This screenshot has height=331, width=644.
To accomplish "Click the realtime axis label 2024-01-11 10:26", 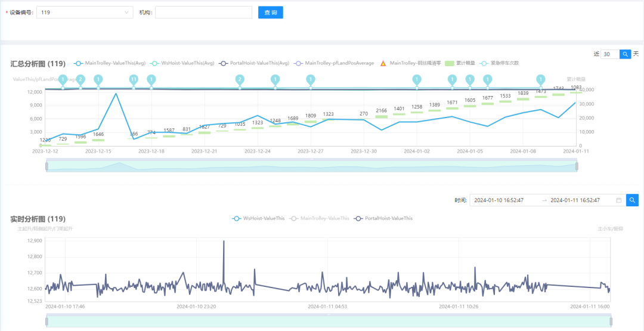I will tap(459, 307).
